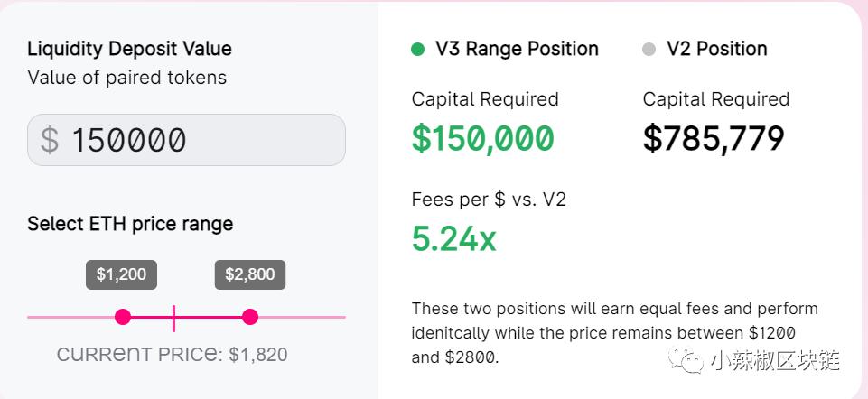Click the $150,000 capital required value
Screen dimensions: 868x399
pos(482,138)
